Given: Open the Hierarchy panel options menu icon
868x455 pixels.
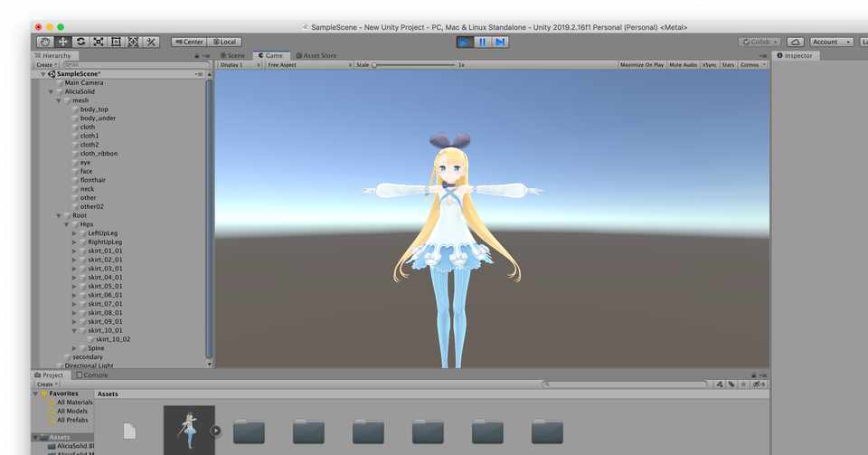Looking at the screenshot, I should [x=206, y=56].
